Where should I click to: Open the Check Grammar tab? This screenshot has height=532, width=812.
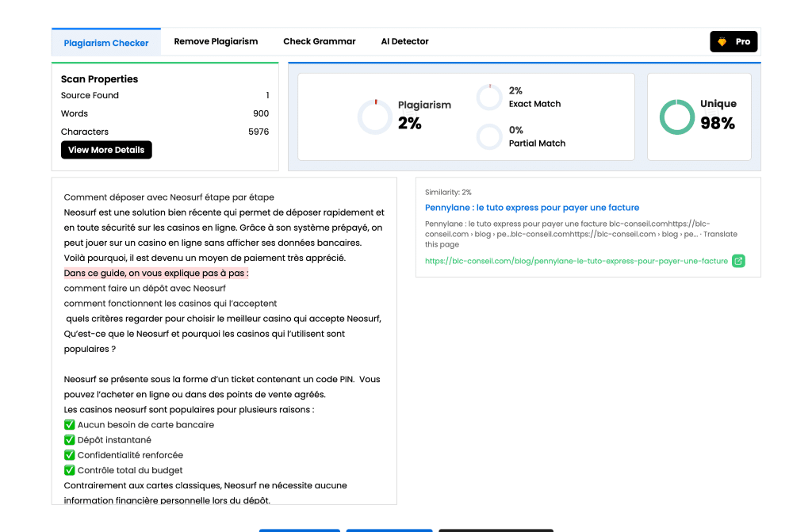(320, 41)
